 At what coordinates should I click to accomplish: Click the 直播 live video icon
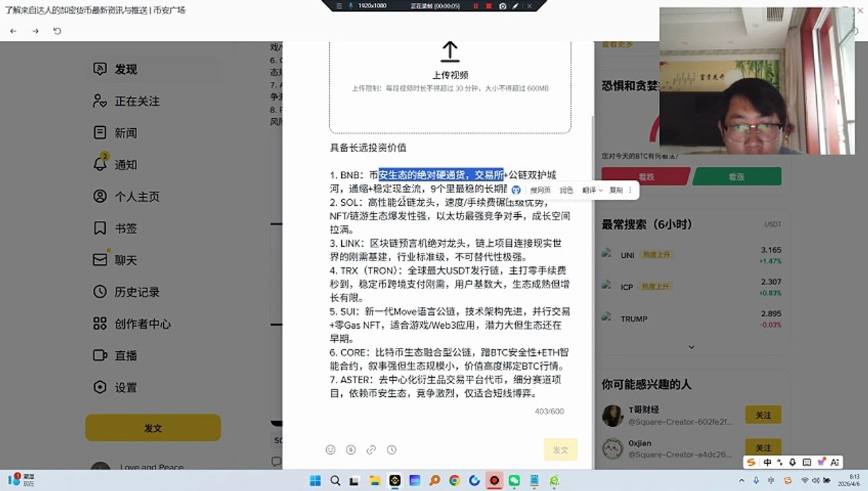pos(100,355)
